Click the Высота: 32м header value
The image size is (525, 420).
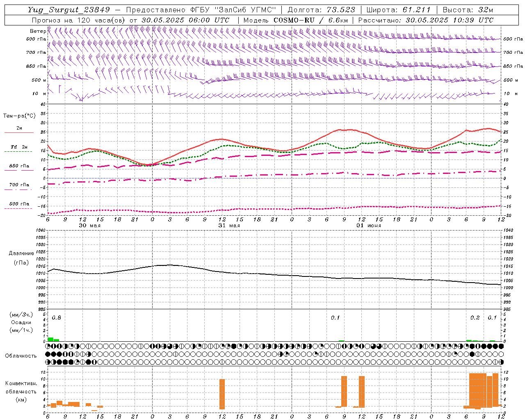coord(468,10)
